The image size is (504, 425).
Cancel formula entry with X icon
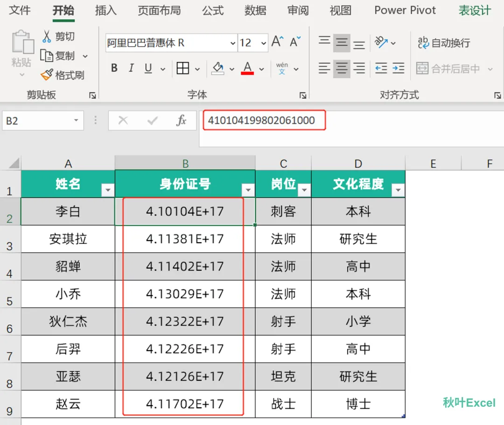tap(123, 120)
